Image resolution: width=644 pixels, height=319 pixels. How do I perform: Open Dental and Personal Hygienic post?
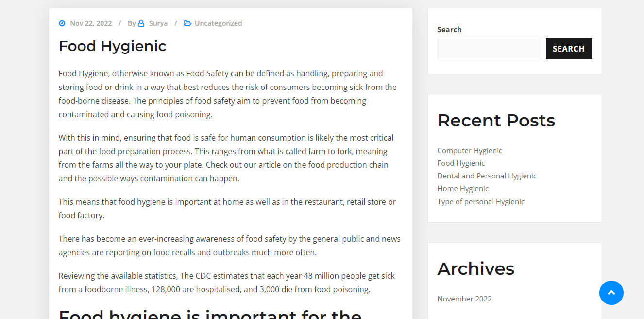click(487, 176)
